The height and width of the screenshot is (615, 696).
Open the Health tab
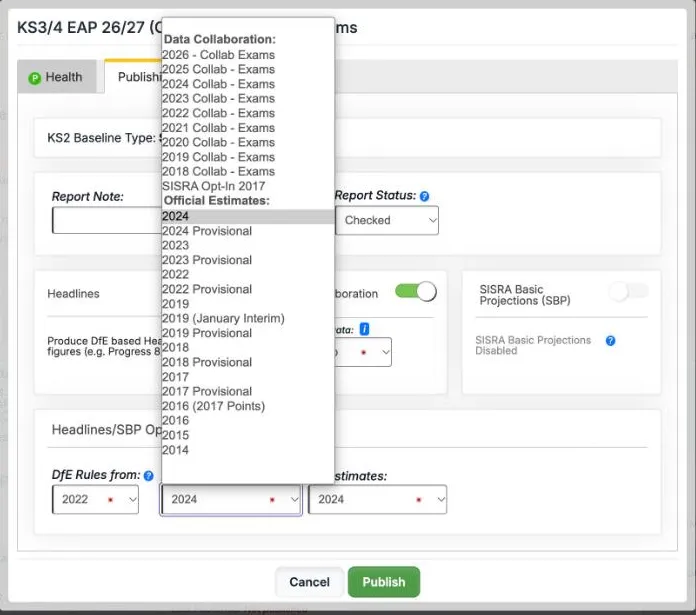coord(56,77)
